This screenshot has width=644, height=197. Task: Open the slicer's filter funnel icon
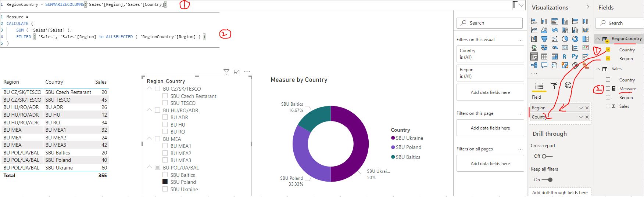tap(226, 72)
